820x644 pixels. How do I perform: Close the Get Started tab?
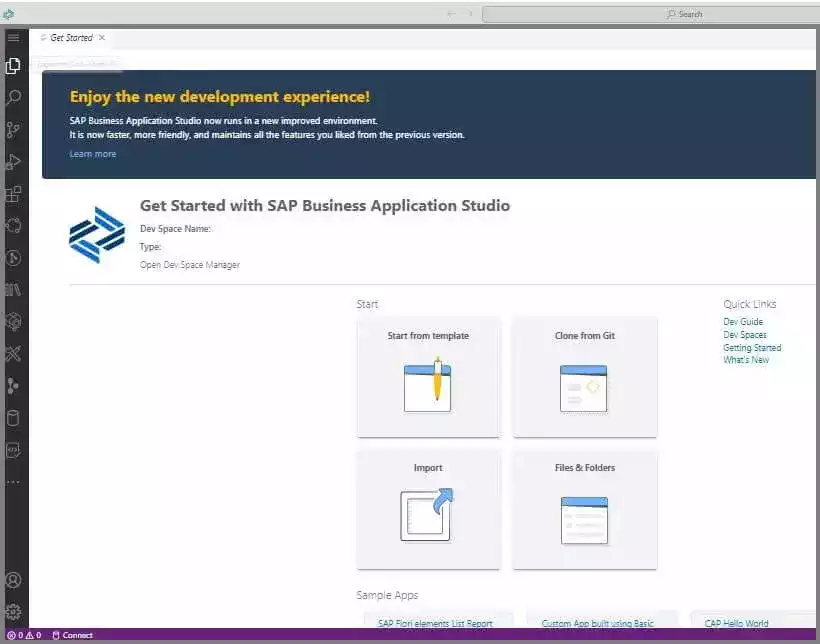coord(102,38)
